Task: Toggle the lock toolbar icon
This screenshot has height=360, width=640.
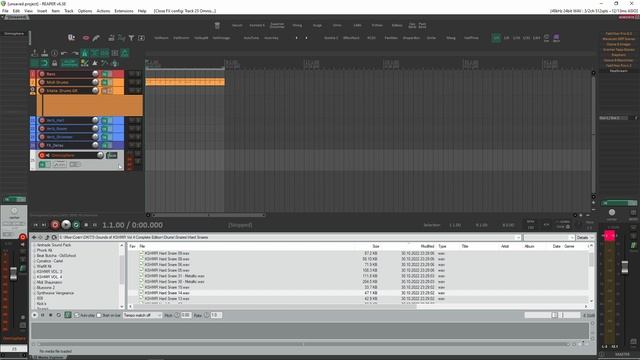Action: pos(54,63)
